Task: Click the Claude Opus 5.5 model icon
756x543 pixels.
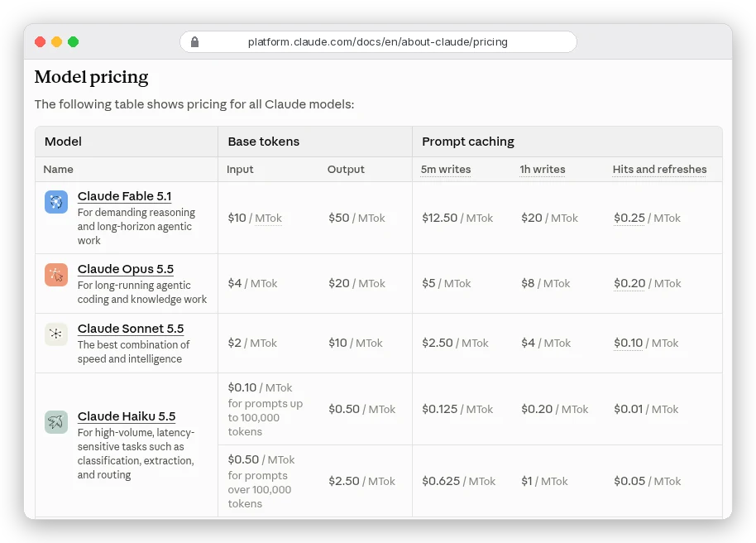Action: point(56,275)
